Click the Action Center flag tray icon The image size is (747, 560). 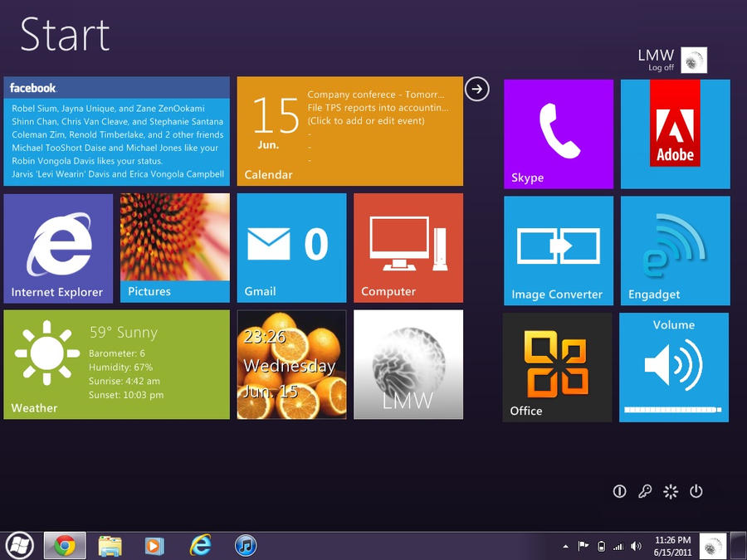click(583, 546)
